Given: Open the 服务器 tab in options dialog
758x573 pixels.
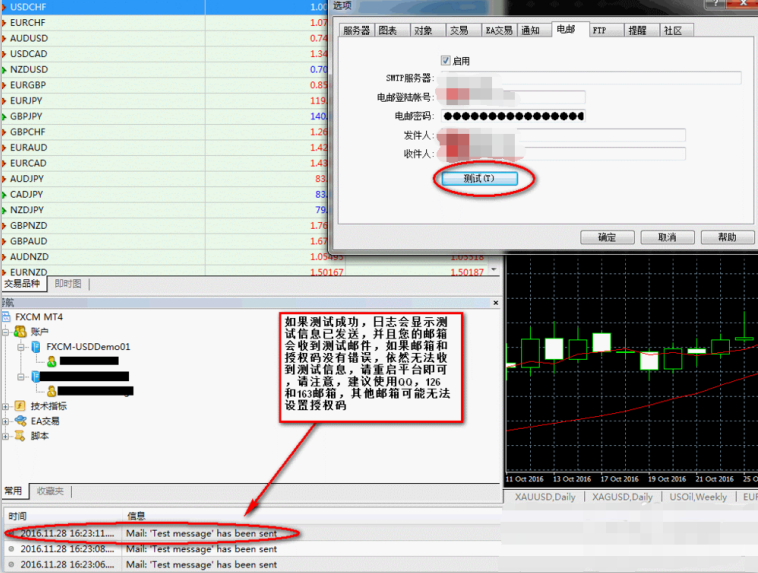Looking at the screenshot, I should point(356,31).
